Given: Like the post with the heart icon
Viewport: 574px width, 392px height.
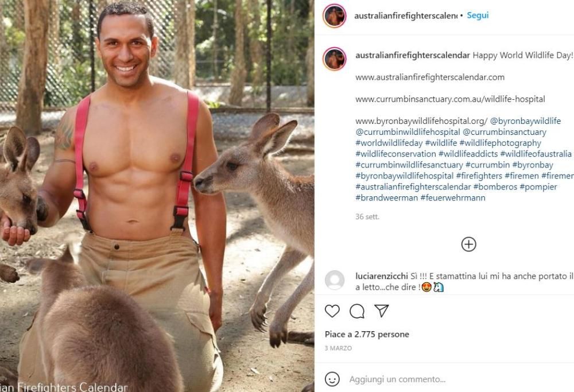Looking at the screenshot, I should click(x=332, y=311).
